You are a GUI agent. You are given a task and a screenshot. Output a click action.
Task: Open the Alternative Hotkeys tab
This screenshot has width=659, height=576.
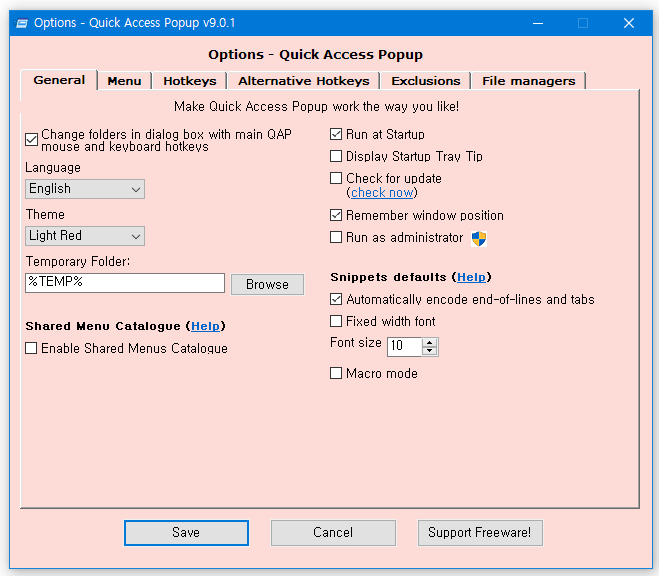coord(304,81)
